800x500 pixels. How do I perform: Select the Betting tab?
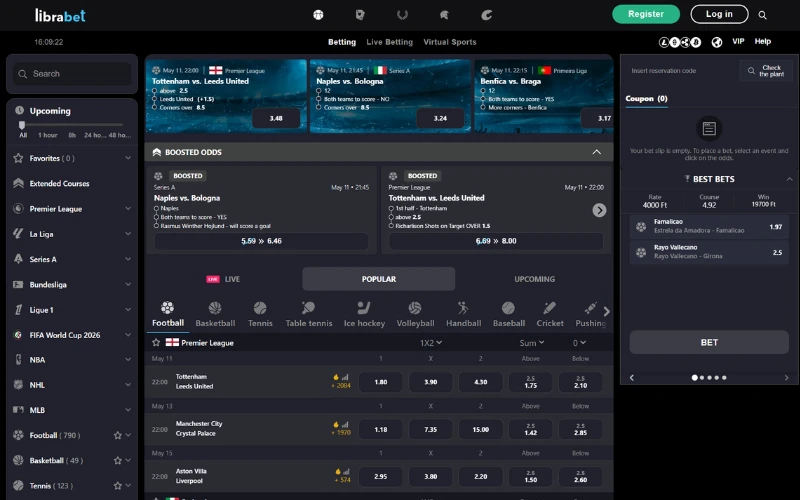point(342,42)
